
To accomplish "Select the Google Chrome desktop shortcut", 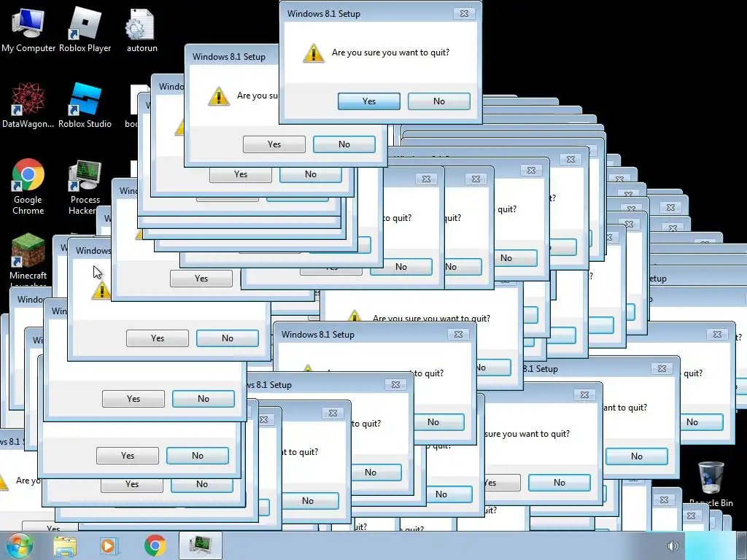I will [28, 186].
